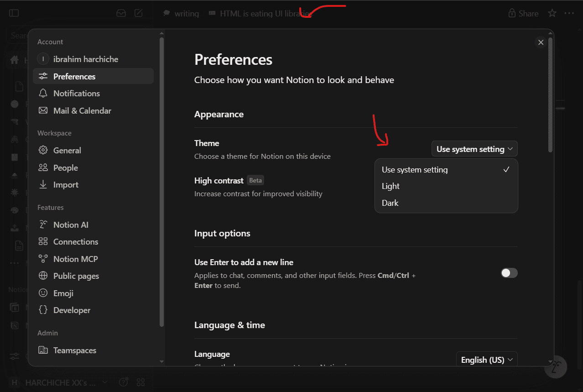This screenshot has height=392, width=583.
Task: Click the Mail & Calendar envelope icon
Action: click(x=43, y=110)
